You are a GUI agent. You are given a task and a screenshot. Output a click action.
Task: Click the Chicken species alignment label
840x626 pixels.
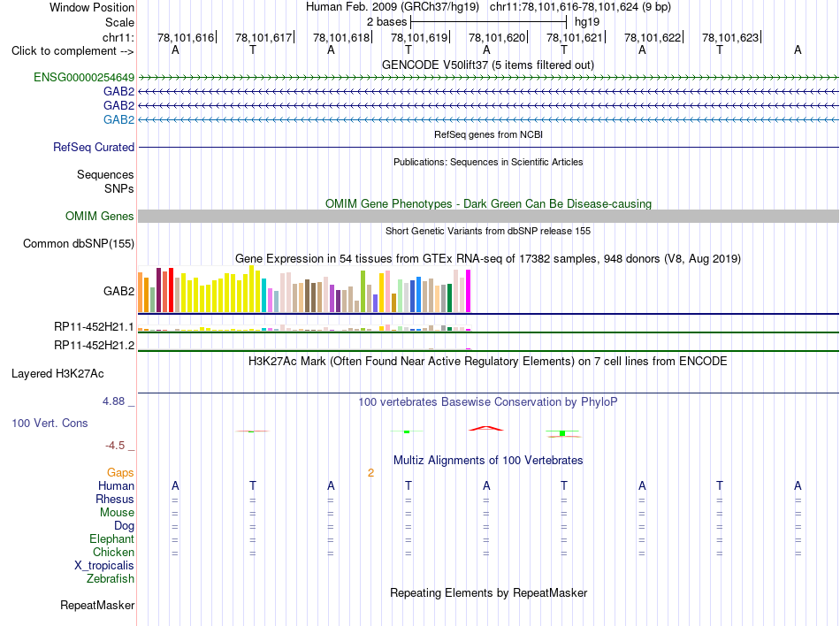113,552
